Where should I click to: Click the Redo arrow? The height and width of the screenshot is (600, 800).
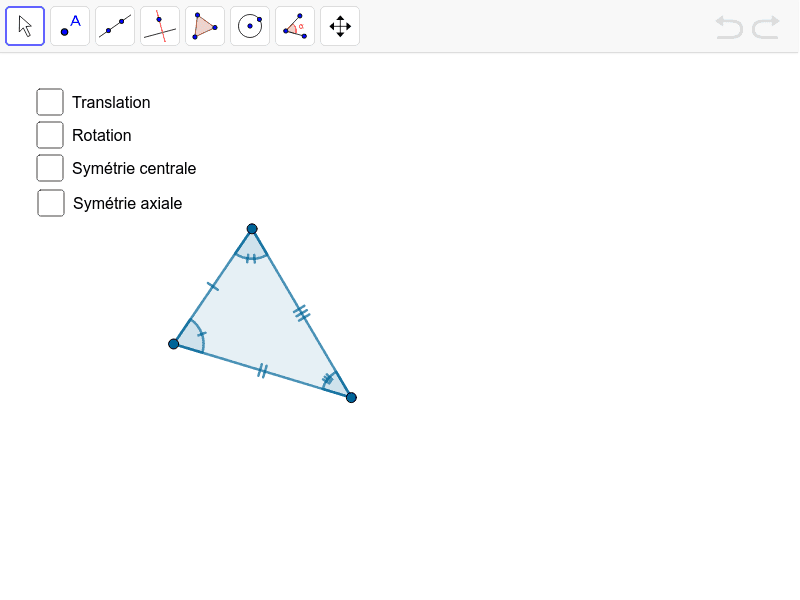pyautogui.click(x=766, y=27)
